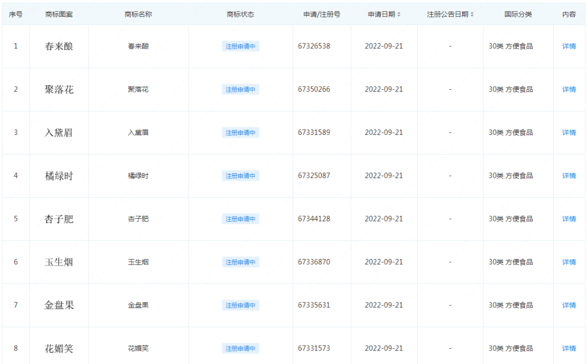Click 注册申请中 status badge for 橘绿时

tap(241, 175)
